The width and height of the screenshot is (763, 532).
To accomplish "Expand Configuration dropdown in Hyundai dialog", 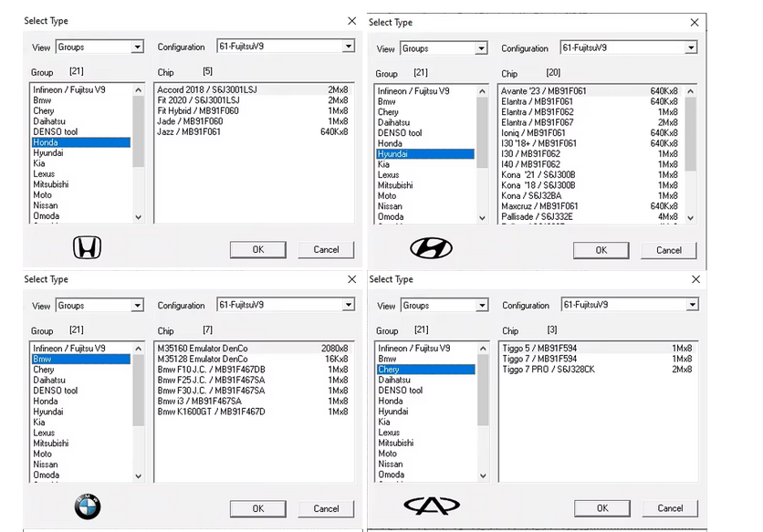I will pos(691,48).
